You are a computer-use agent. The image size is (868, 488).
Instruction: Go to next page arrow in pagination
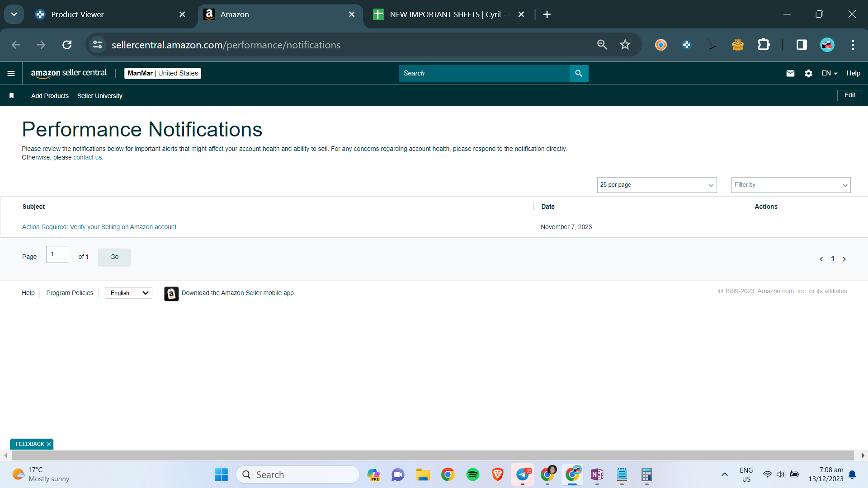(844, 259)
